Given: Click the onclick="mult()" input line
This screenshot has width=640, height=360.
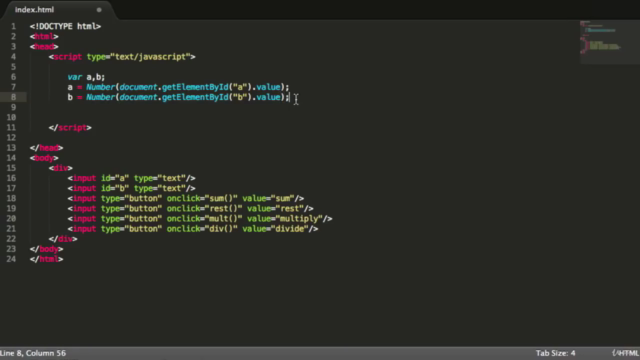Looking at the screenshot, I should pyautogui.click(x=200, y=219).
